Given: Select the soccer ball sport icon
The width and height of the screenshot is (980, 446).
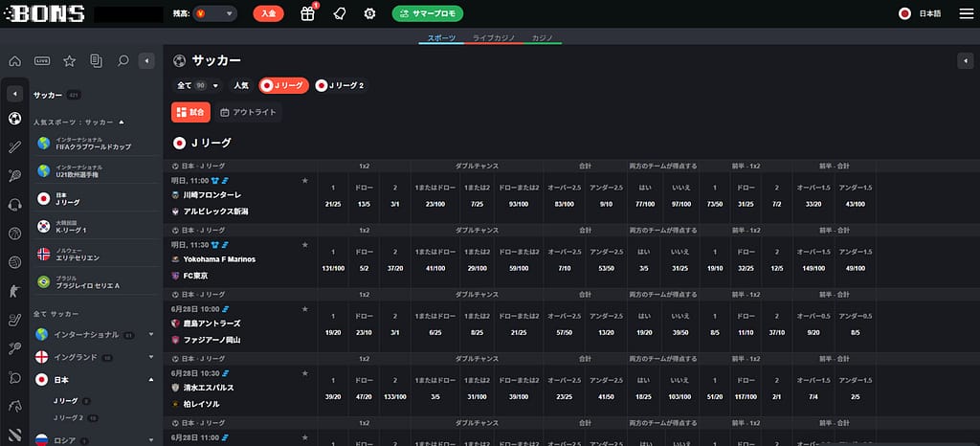Looking at the screenshot, I should point(15,118).
